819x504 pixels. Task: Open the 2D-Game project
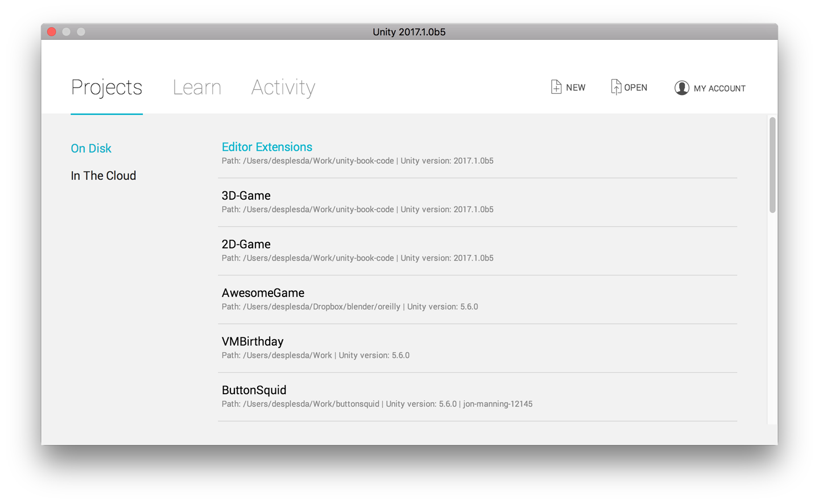246,244
